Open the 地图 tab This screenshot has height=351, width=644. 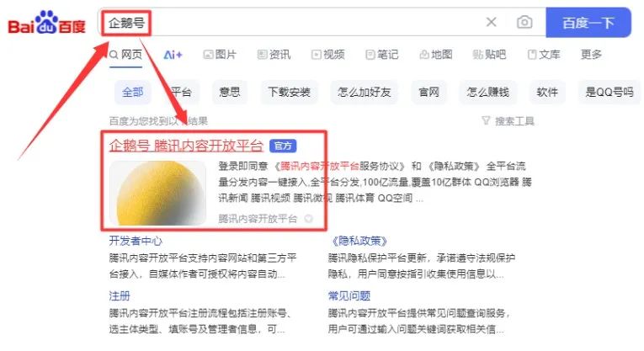pos(436,55)
